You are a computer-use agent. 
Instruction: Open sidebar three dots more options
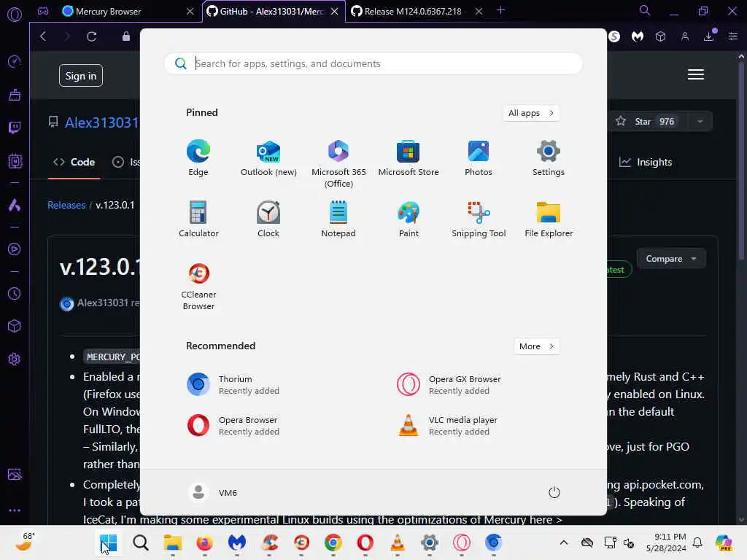click(15, 510)
